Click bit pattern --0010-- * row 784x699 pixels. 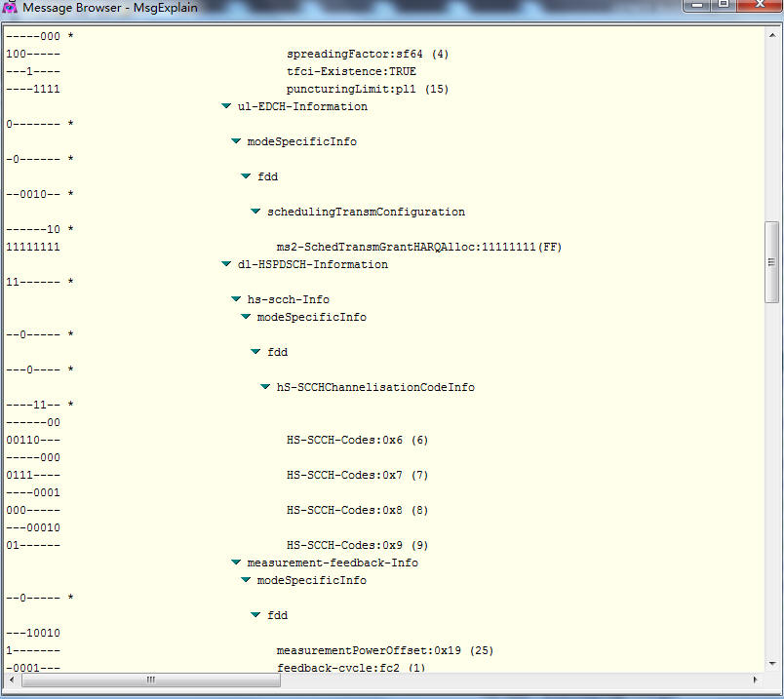tap(40, 194)
